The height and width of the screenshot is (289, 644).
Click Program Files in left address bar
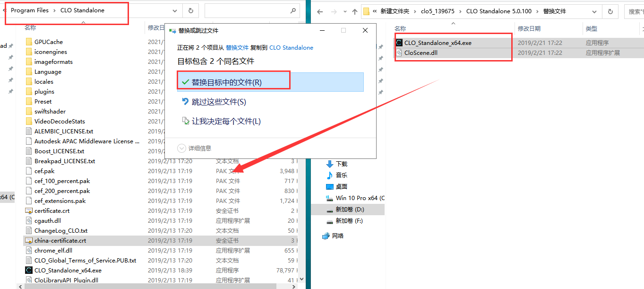click(x=30, y=10)
